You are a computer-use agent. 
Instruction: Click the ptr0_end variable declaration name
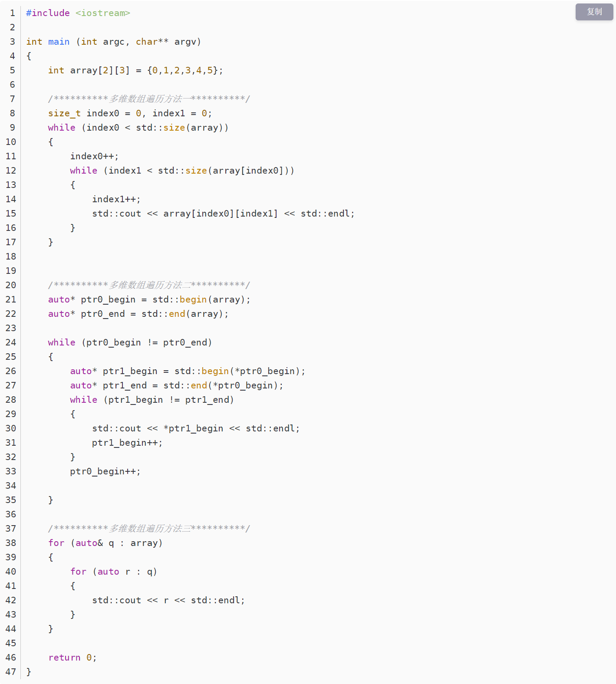tap(103, 314)
